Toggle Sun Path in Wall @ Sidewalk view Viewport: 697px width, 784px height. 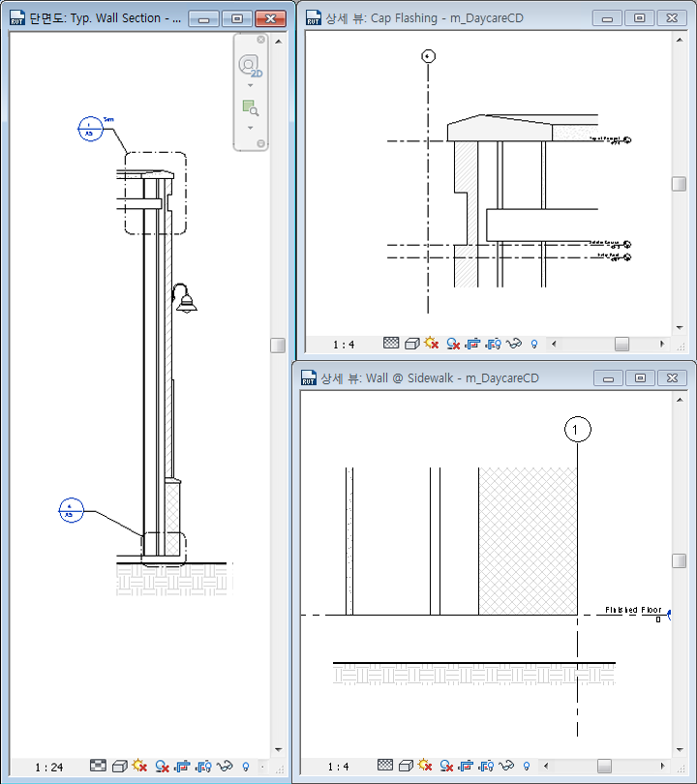click(425, 765)
